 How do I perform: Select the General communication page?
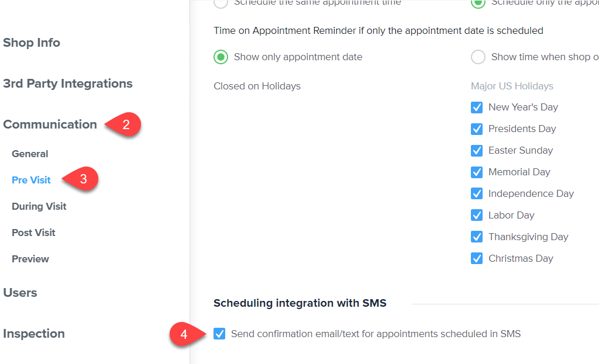[30, 154]
